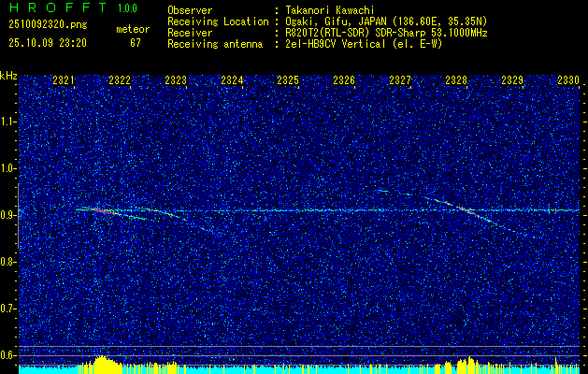This screenshot has width=588, height=374.
Task: Click the Receiving antenna label
Action: point(215,44)
